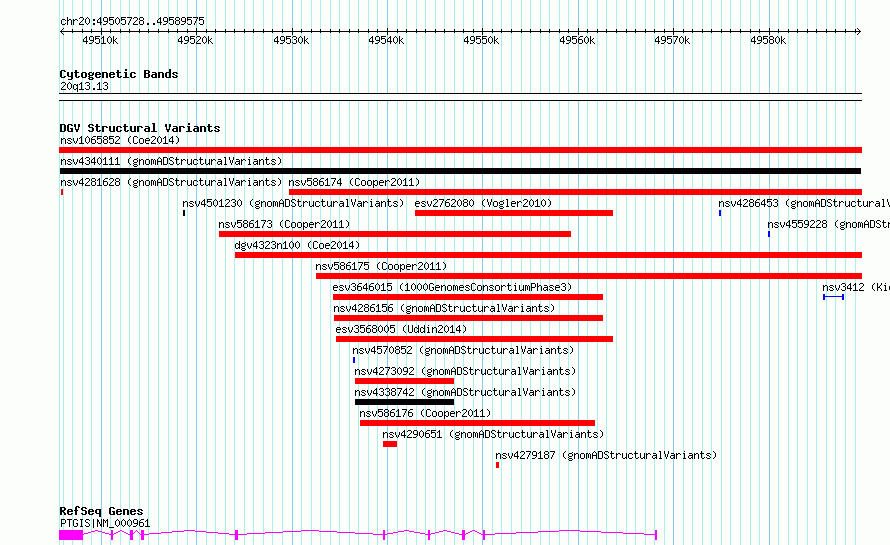Click the Cytogenetic Bands track title
Viewport: 890px width, 545px height.
(119, 74)
